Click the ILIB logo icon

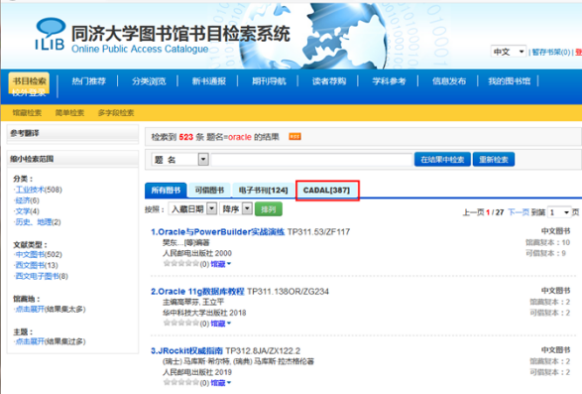(x=50, y=34)
